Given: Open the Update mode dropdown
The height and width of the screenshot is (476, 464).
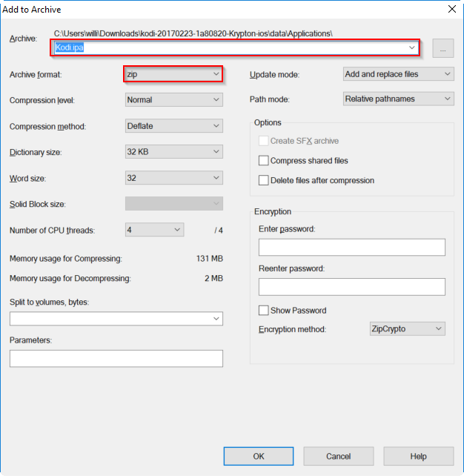Looking at the screenshot, I should tap(398, 74).
